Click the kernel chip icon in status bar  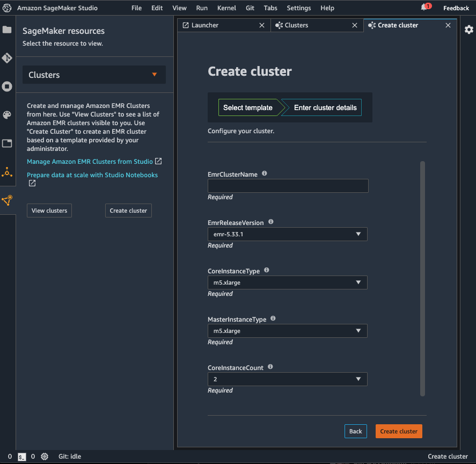pyautogui.click(x=45, y=456)
